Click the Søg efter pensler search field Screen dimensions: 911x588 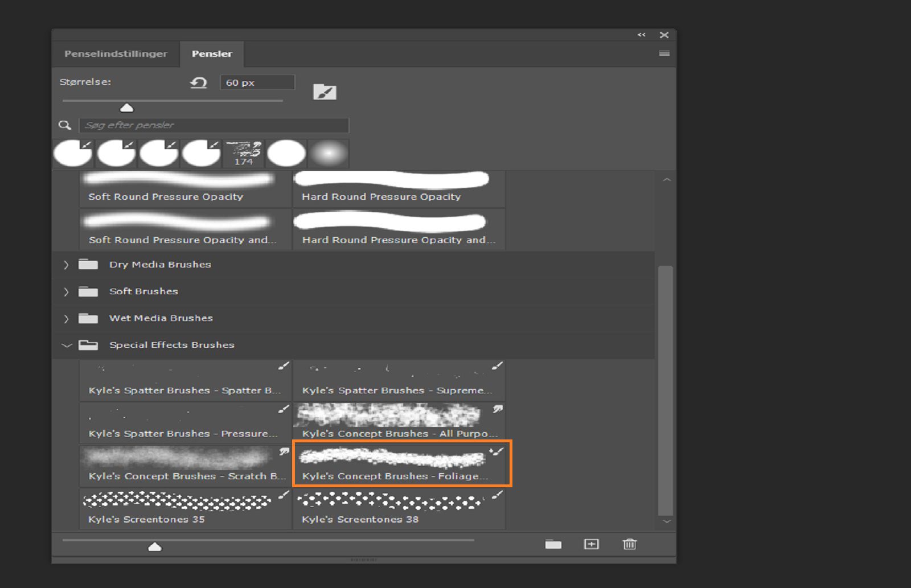pyautogui.click(x=214, y=125)
